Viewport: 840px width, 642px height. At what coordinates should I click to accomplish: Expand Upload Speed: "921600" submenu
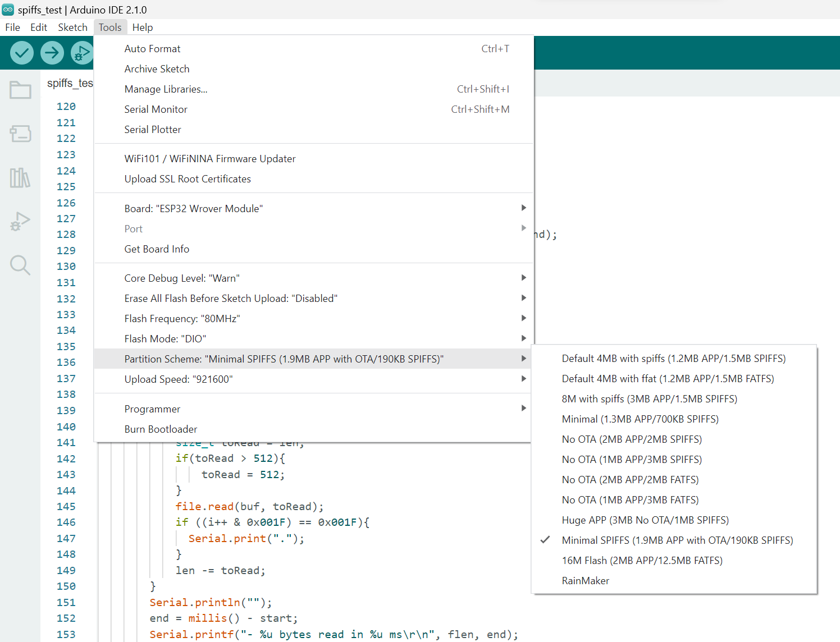[313, 379]
